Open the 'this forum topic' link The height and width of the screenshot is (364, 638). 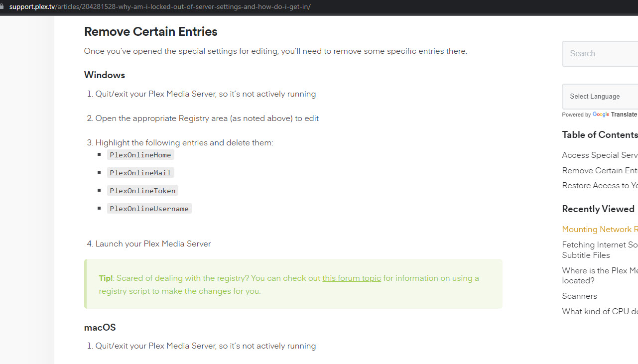[352, 278]
